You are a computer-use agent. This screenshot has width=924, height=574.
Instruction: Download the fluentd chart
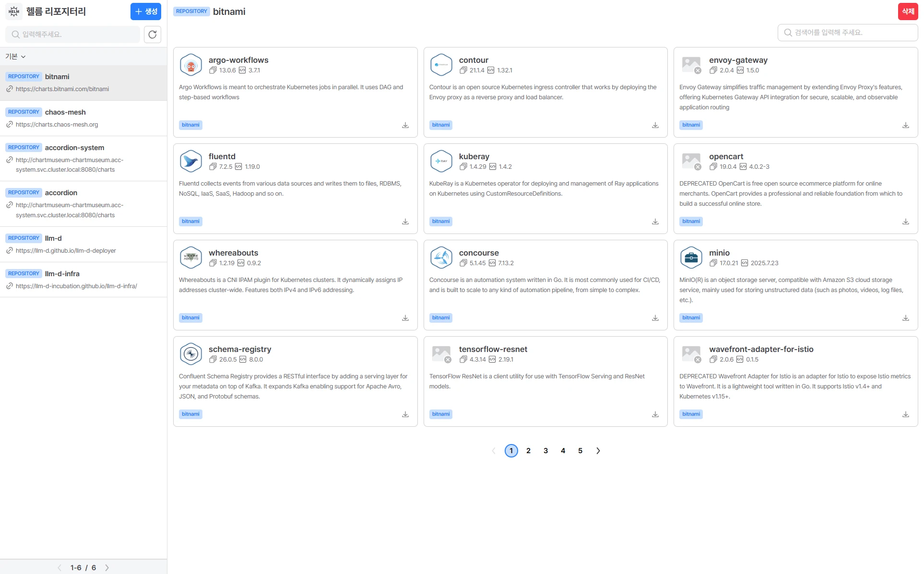pos(405,222)
